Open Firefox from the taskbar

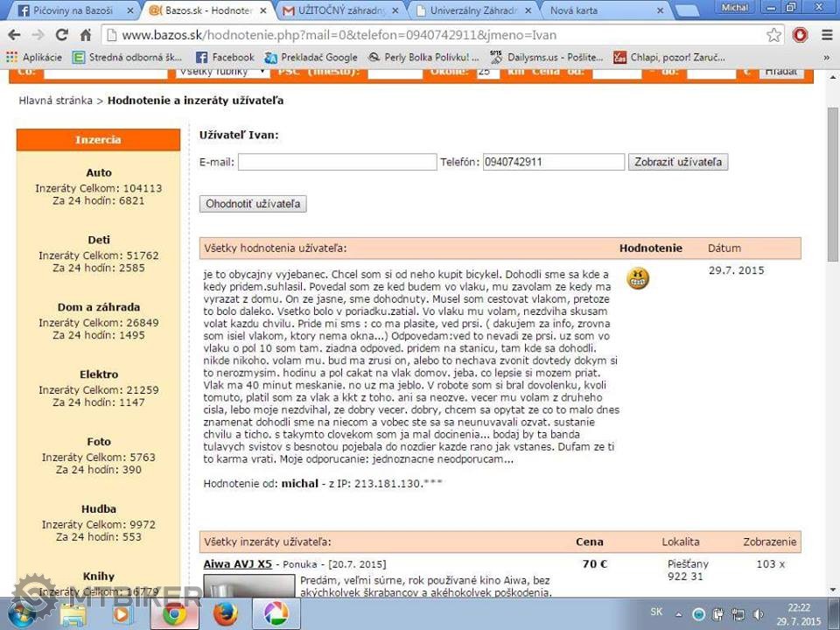click(x=225, y=612)
